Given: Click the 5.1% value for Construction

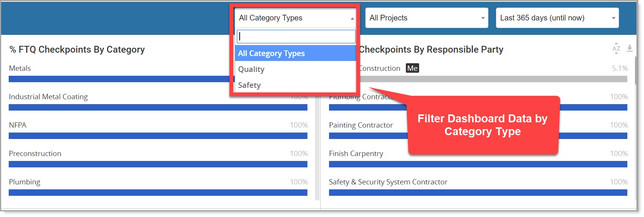Looking at the screenshot, I should [x=620, y=68].
